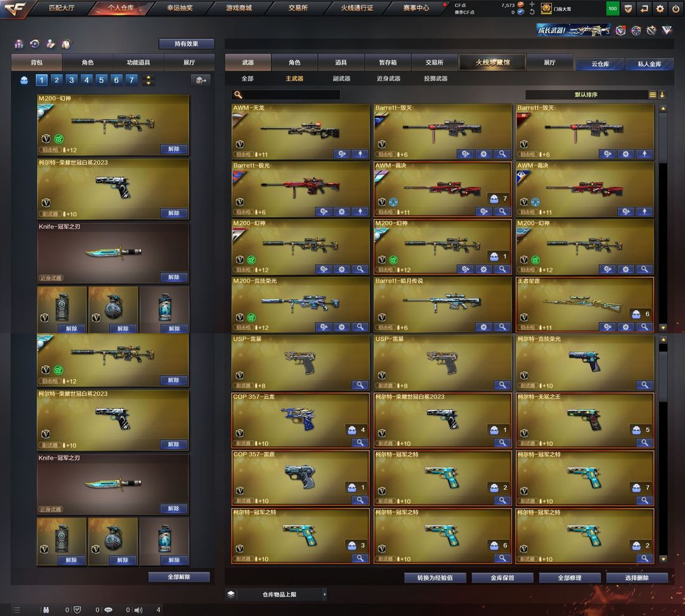685x616 pixels.
Task: Open the sword-and-star icon near the banner
Action: pyautogui.click(x=651, y=30)
